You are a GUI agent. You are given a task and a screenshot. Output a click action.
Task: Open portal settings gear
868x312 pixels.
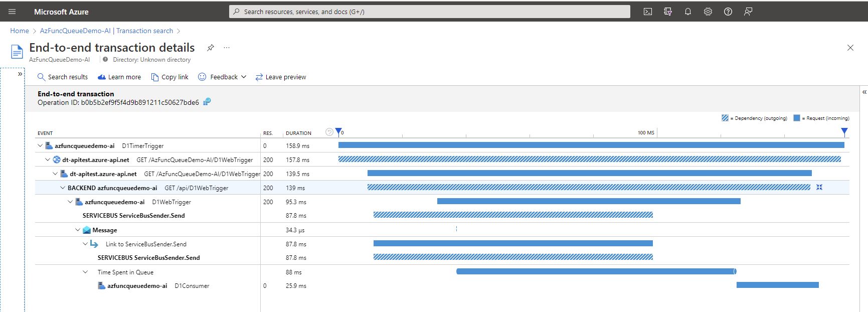pyautogui.click(x=708, y=12)
